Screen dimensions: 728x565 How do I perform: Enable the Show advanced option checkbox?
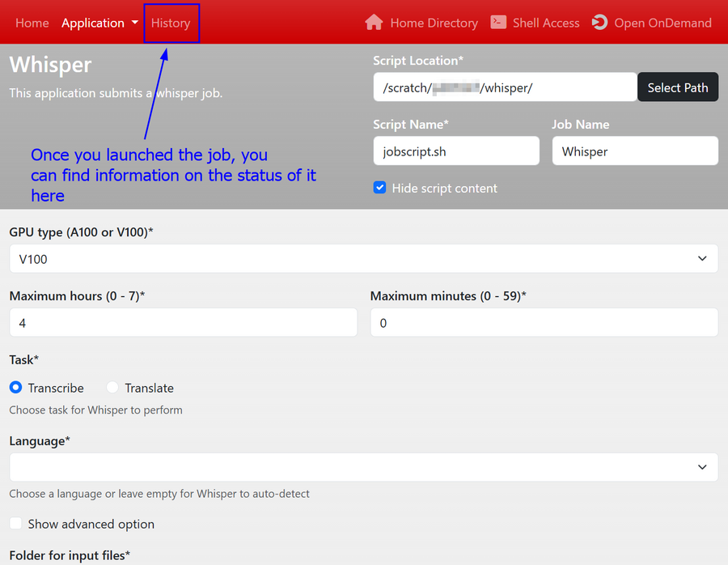pyautogui.click(x=16, y=524)
